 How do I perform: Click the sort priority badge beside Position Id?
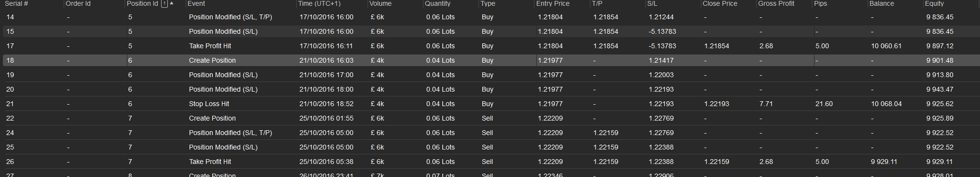point(164,3)
